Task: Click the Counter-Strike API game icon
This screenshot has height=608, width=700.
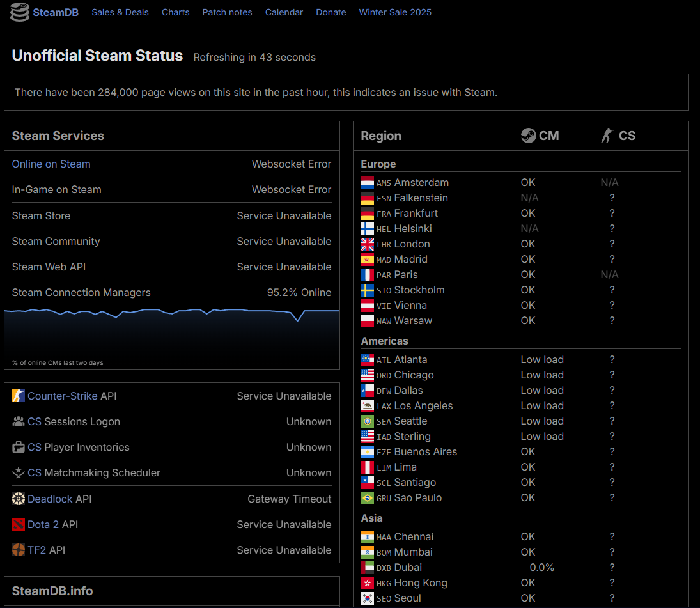Action: tap(19, 396)
